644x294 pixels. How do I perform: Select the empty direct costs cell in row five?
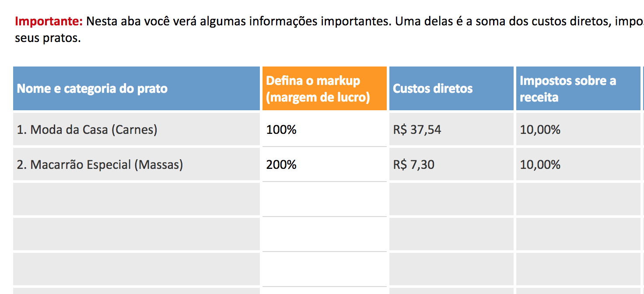[451, 269]
